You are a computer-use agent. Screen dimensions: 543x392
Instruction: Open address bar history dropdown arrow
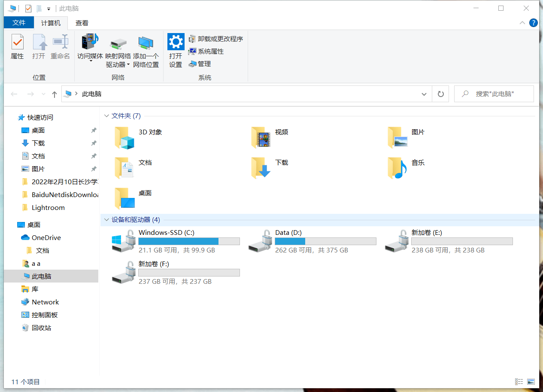coord(424,94)
